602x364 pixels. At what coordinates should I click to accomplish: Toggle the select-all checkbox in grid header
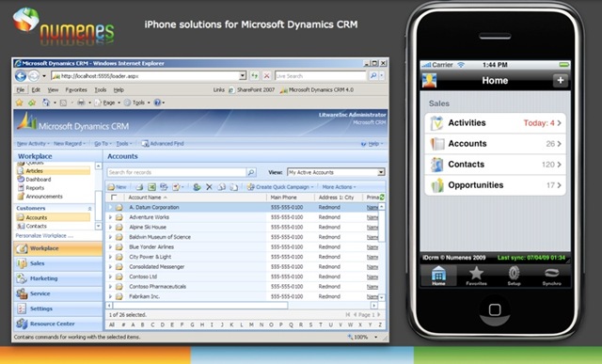(114, 198)
